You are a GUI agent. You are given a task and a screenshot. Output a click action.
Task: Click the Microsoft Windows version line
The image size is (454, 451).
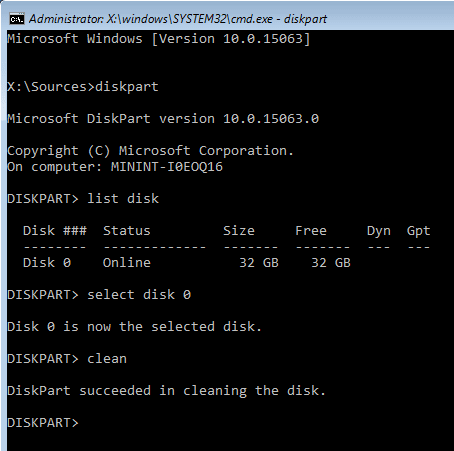pos(159,39)
